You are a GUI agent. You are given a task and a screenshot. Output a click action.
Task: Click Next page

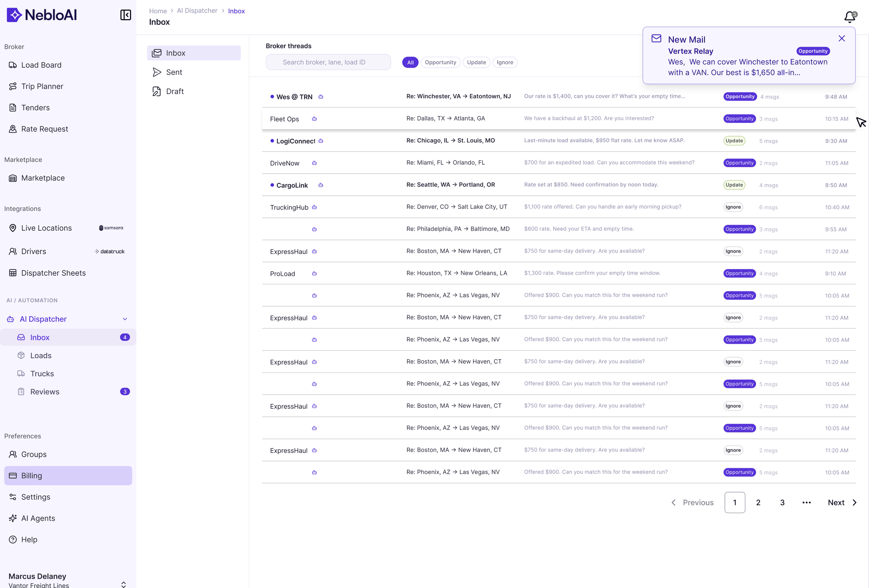coord(842,503)
